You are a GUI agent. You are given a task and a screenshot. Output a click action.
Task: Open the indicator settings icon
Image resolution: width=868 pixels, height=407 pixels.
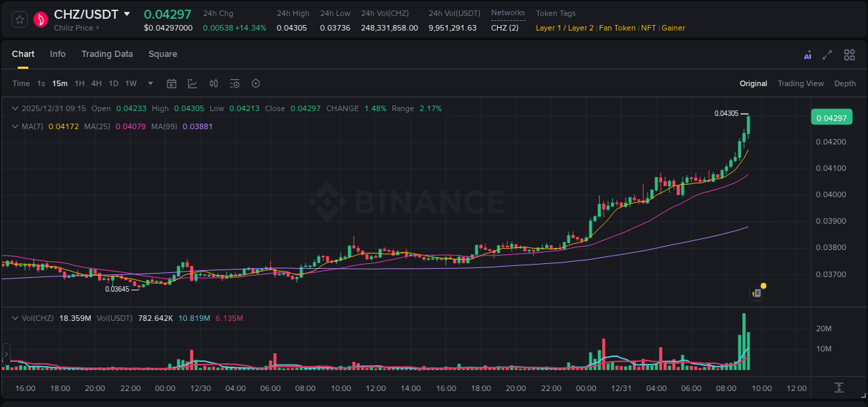pos(234,83)
